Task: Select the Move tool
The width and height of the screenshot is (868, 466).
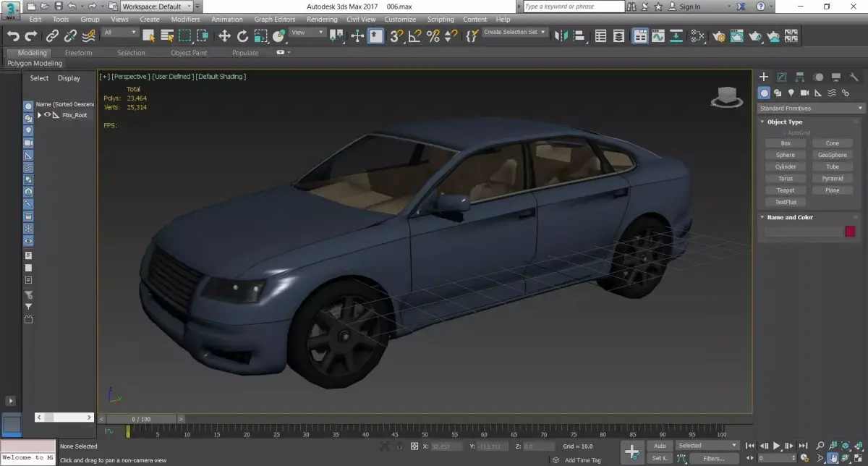Action: point(224,36)
